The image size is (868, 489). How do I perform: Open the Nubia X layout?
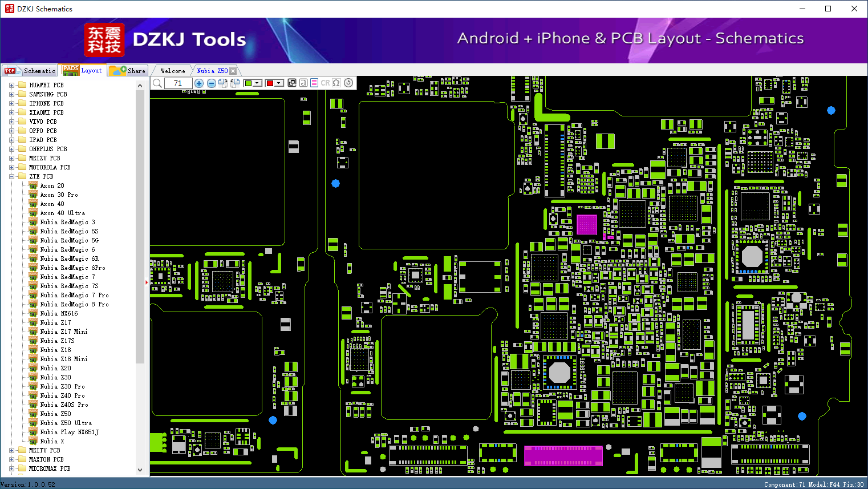point(52,441)
